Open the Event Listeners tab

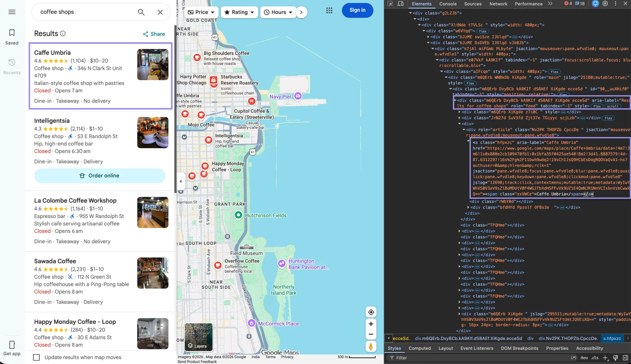pyautogui.click(x=477, y=348)
